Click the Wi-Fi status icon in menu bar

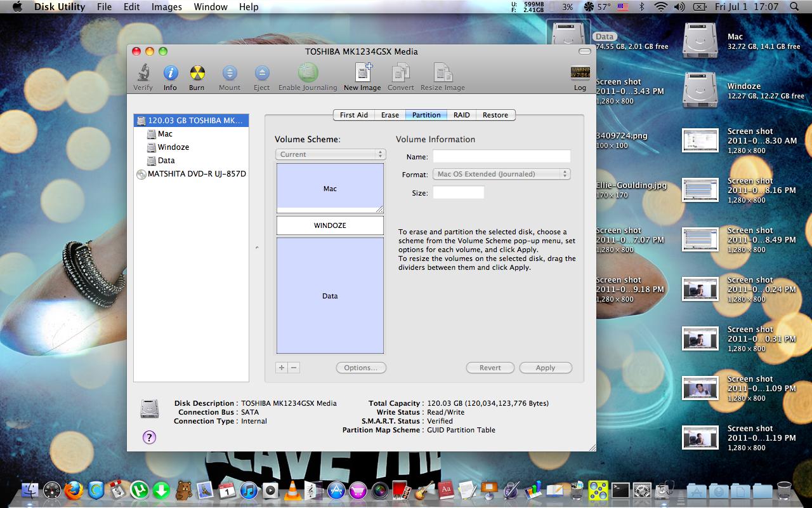tap(661, 7)
